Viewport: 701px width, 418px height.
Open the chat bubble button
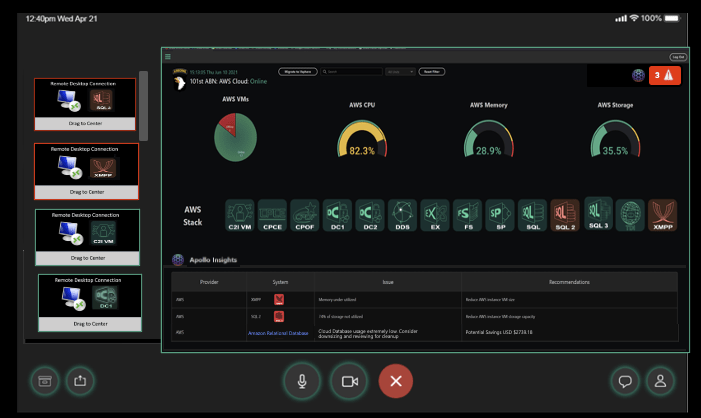click(625, 381)
